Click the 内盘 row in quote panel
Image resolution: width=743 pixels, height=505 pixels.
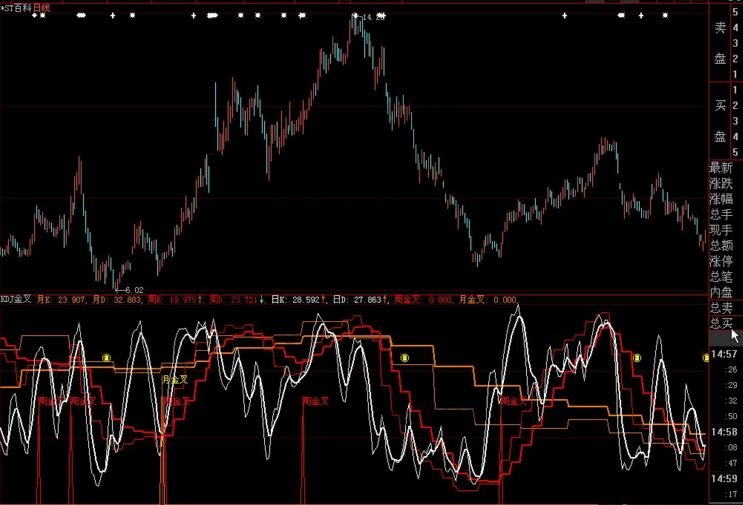[x=721, y=292]
